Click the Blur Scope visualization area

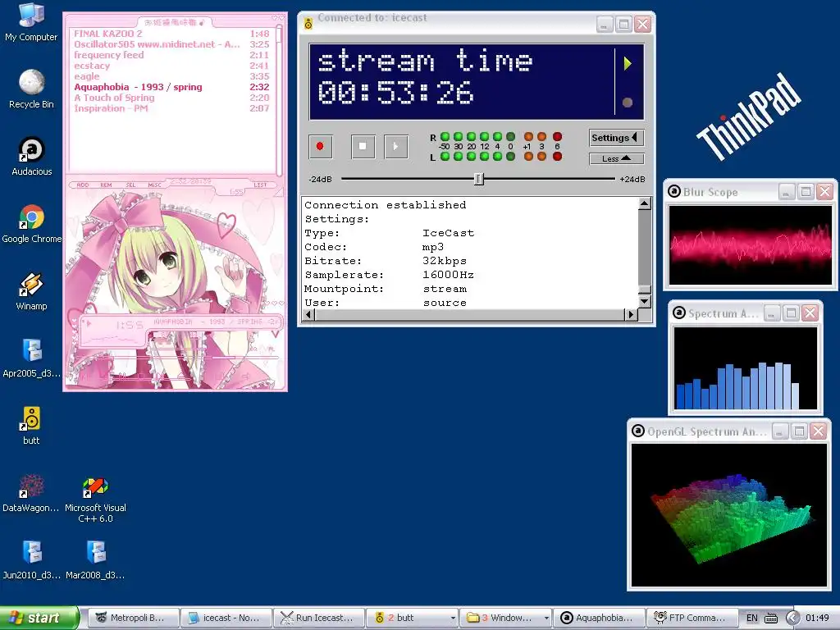pyautogui.click(x=750, y=244)
